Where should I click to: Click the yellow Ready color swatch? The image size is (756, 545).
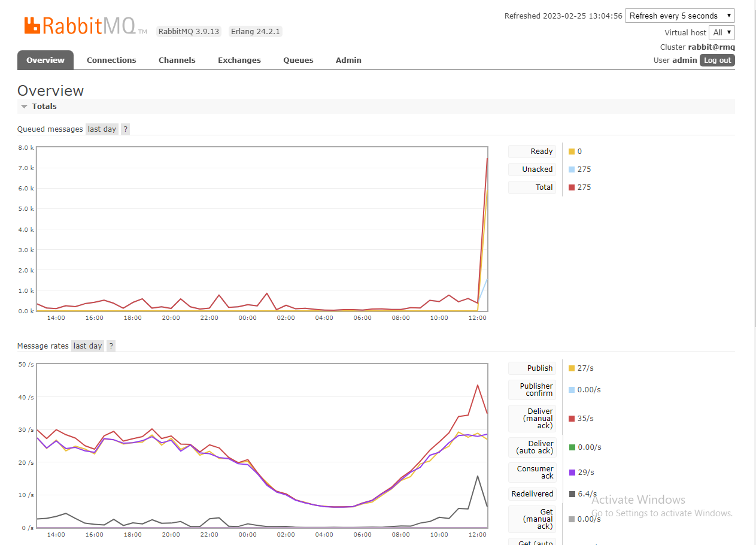click(572, 152)
